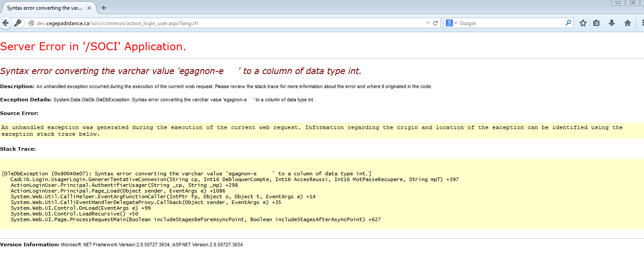Open a new tab with plus button

tap(104, 8)
